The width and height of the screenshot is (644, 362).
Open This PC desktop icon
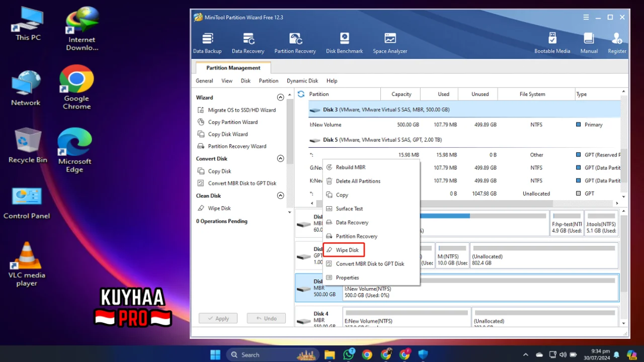[28, 24]
